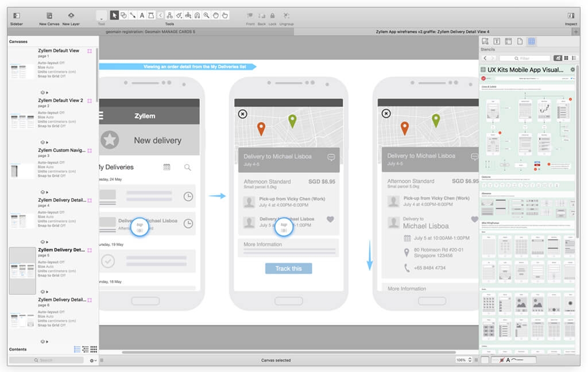The width and height of the screenshot is (588, 372).
Task: Select the Diagram tool
Action: pos(169,15)
